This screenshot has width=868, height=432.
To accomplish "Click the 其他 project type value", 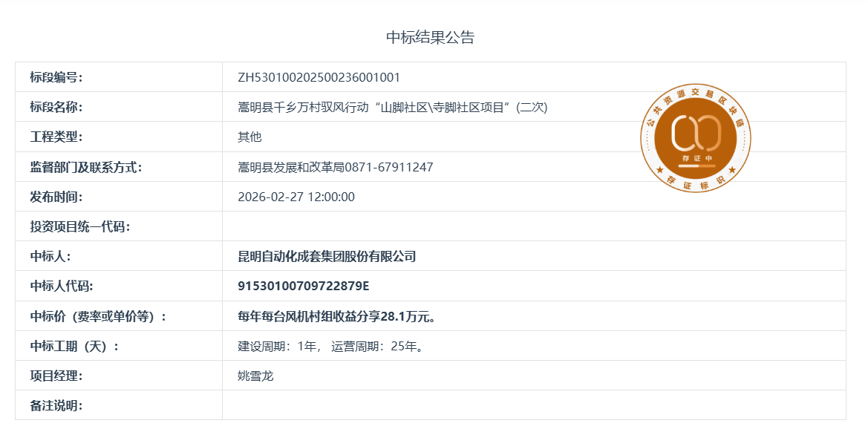I will point(249,137).
